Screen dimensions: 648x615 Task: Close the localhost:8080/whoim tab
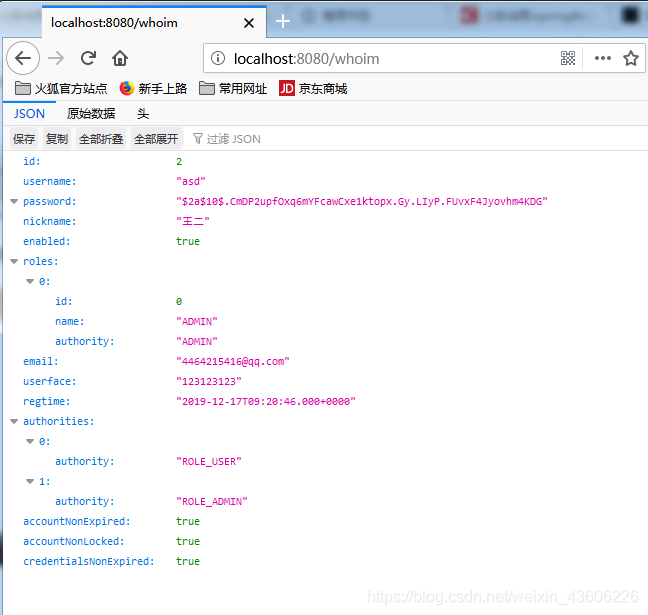point(249,23)
